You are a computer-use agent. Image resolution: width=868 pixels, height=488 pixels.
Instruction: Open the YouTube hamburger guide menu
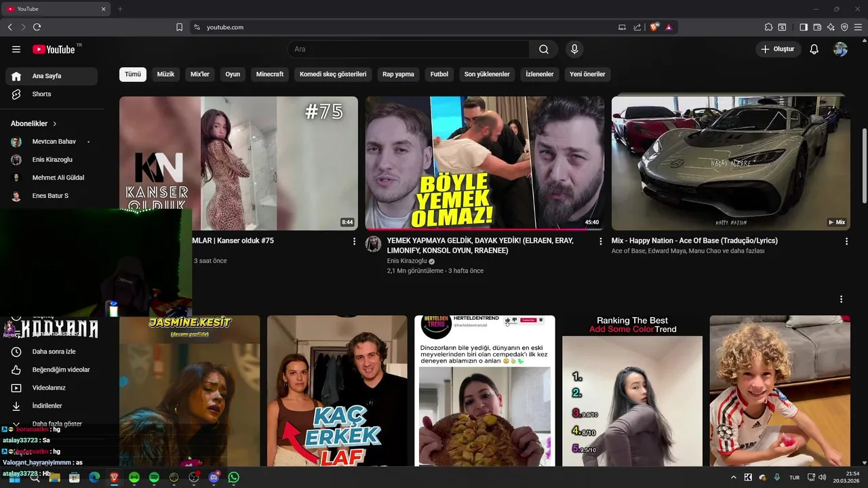pos(16,49)
